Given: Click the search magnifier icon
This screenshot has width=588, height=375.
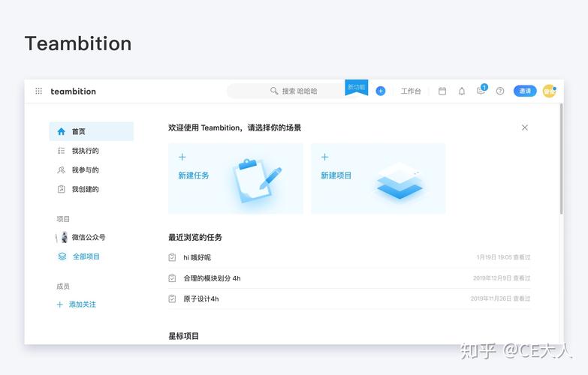Looking at the screenshot, I should point(274,91).
